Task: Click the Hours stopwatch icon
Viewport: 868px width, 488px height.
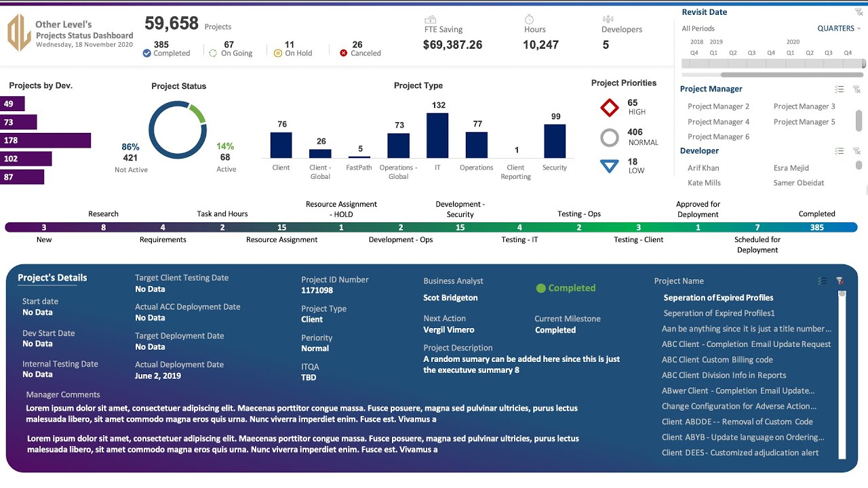Action: tap(530, 20)
